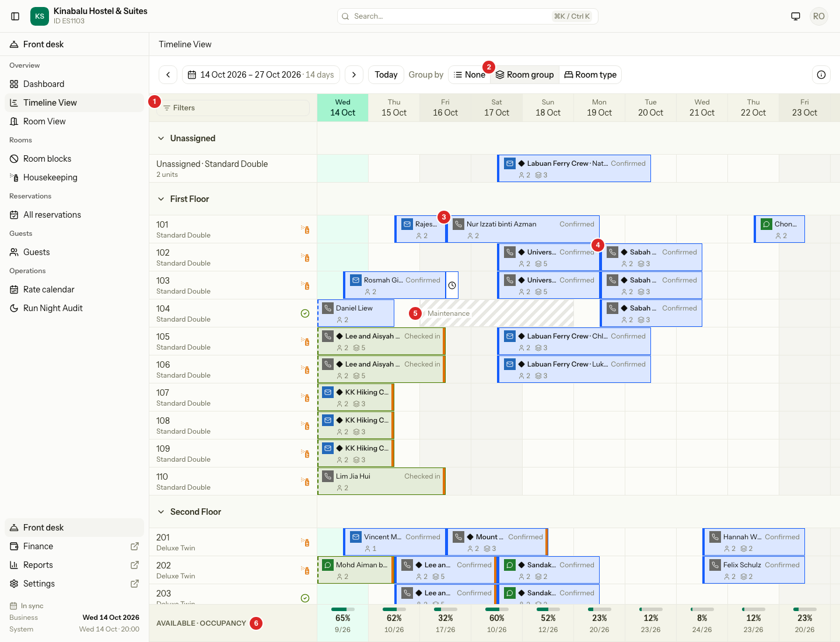Open Room View from sidebar
The image size is (840, 642).
coord(74,121)
